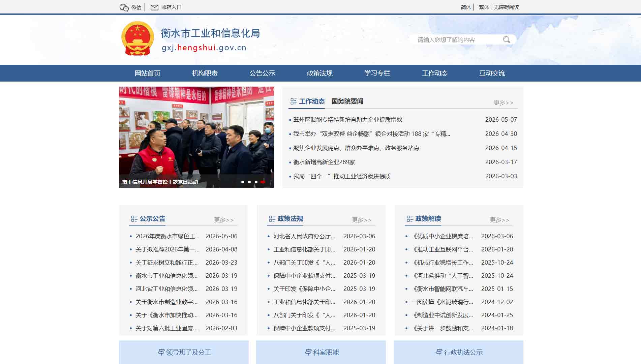Click 更多>> in 公示公告 panel
Image resolution: width=641 pixels, height=364 pixels.
224,220
